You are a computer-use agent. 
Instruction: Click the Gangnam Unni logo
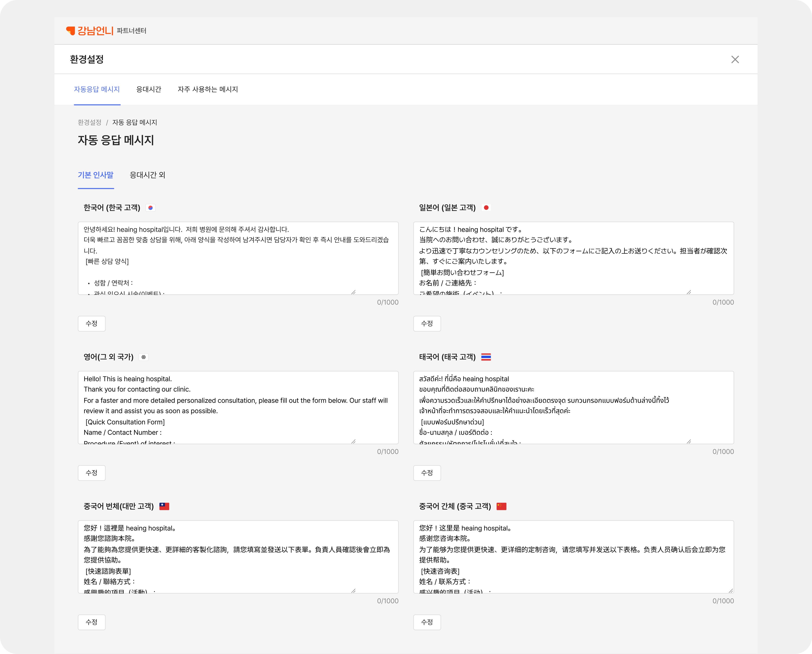click(90, 30)
